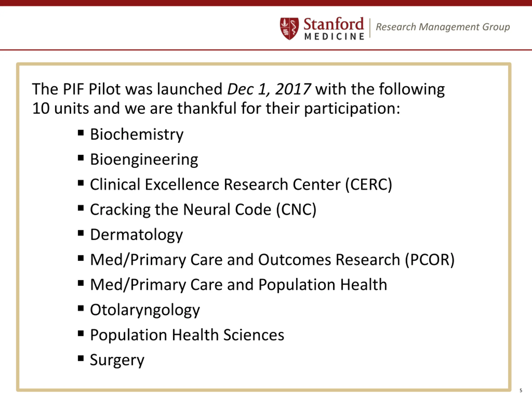Click the Biochemistry bullet item
This screenshot has height=399, width=532.
pyautogui.click(x=137, y=134)
